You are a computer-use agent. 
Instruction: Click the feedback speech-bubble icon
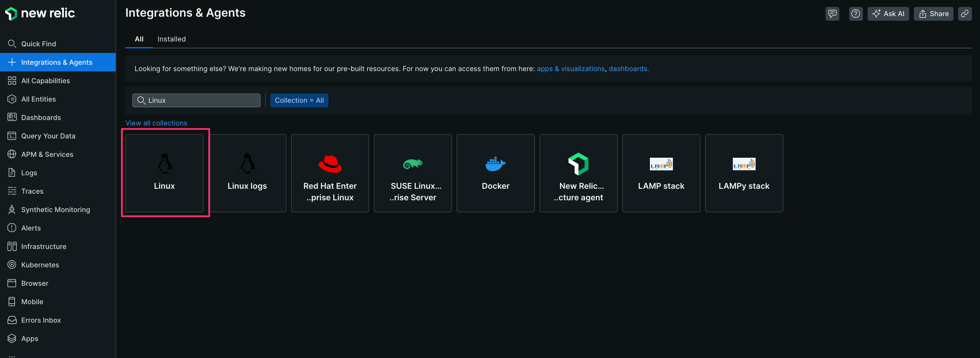pyautogui.click(x=832, y=14)
